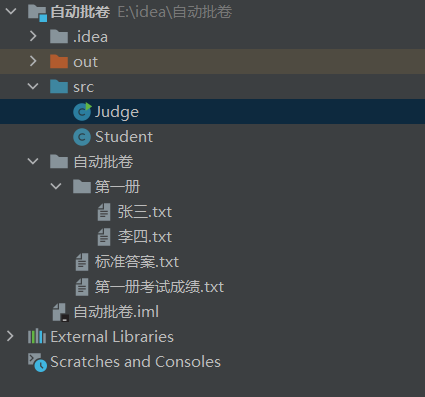This screenshot has width=425, height=397.
Task: Click the blue src source folder icon
Action: coord(59,87)
